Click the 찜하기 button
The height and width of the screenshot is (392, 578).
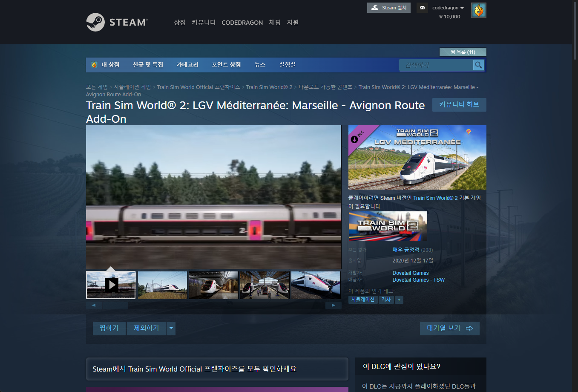(109, 329)
